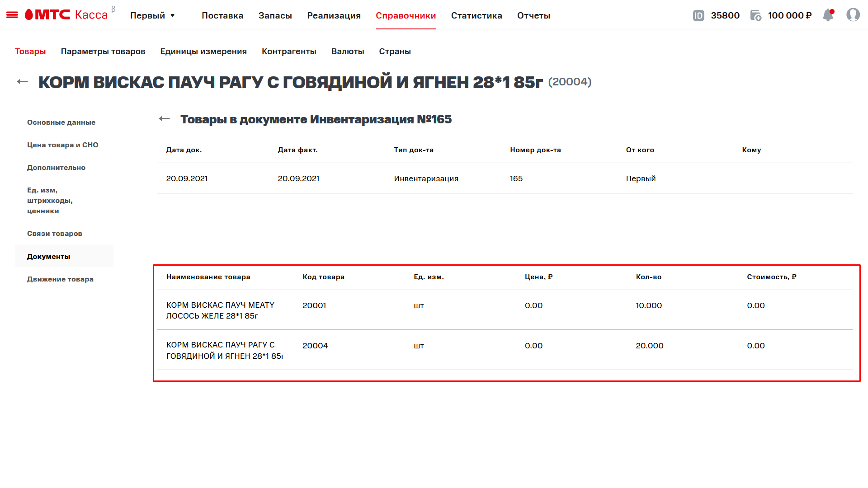Switch to the Страны tab
This screenshot has width=868, height=488.
point(395,52)
